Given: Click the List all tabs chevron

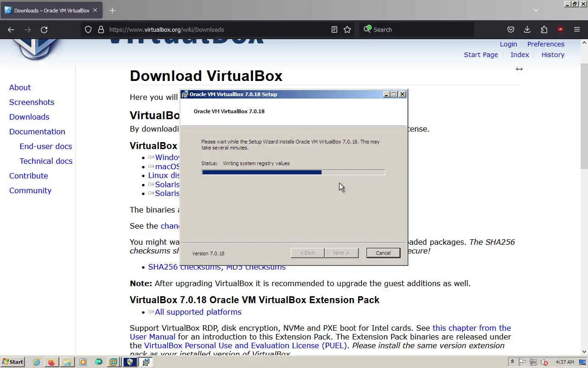Looking at the screenshot, I should point(536,10).
